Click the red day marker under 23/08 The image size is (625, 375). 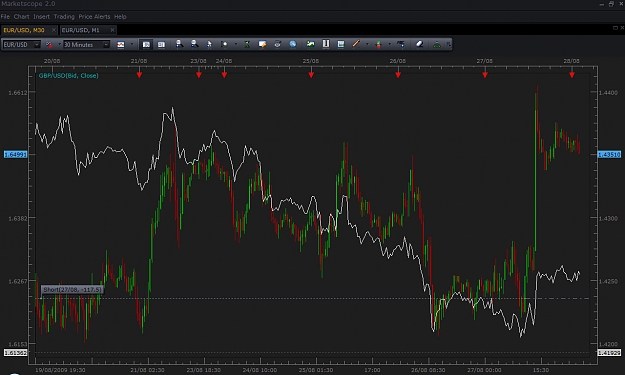[199, 75]
